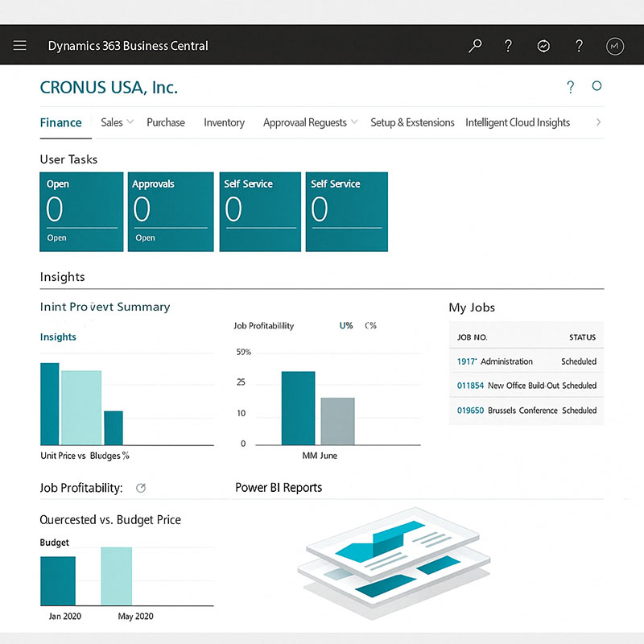644x644 pixels.
Task: Select the U% chart option
Action: 346,326
